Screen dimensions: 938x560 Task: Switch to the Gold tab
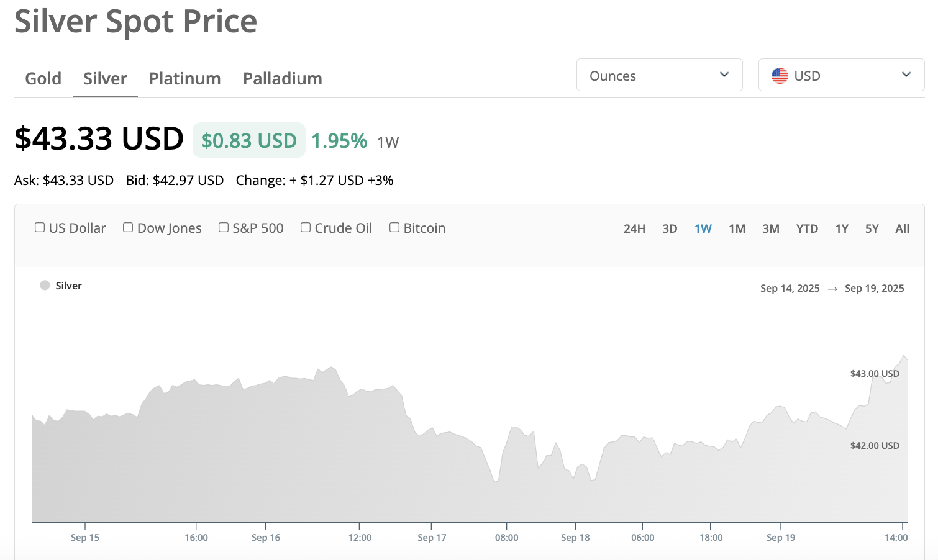43,79
